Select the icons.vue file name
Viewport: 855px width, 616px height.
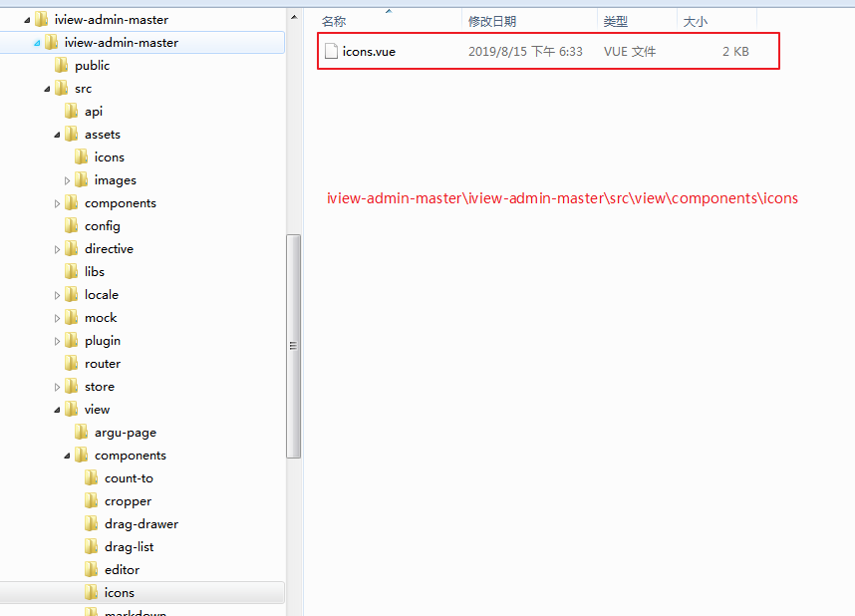pos(369,51)
